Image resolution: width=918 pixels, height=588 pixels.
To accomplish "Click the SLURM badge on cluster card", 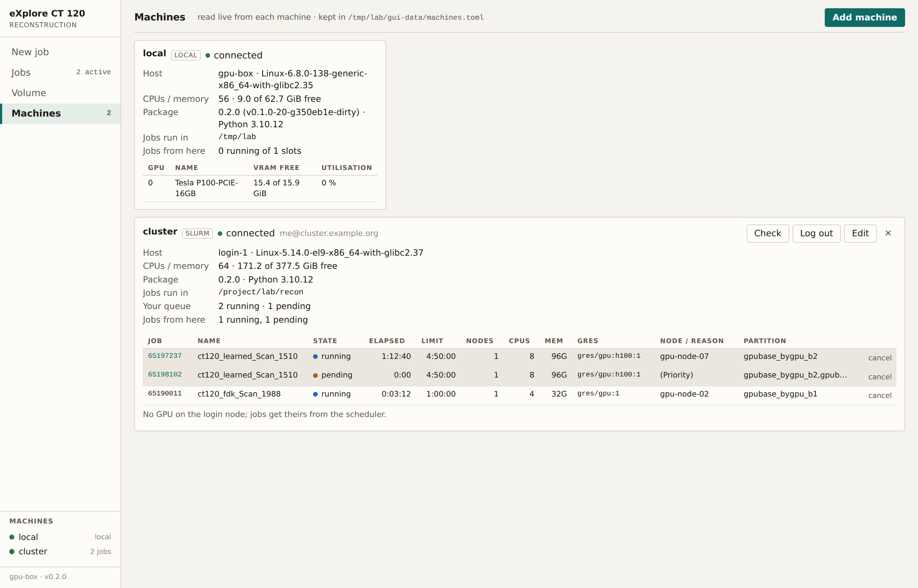I will click(198, 234).
